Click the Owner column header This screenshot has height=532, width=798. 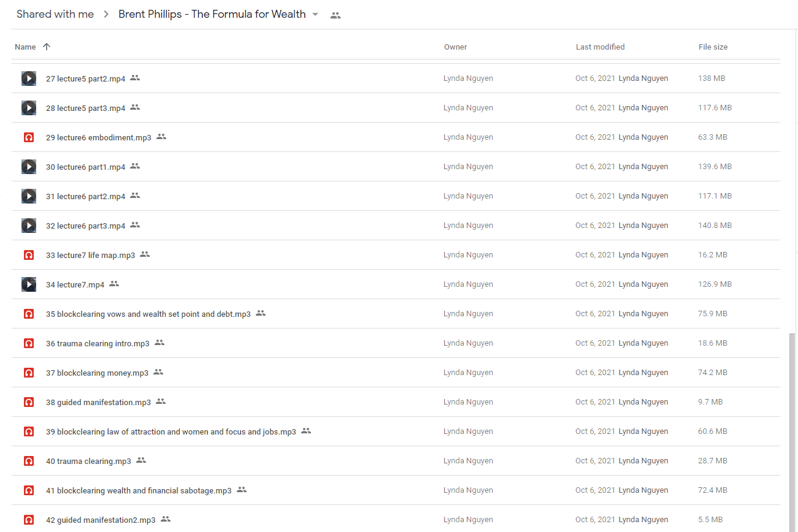tap(456, 47)
